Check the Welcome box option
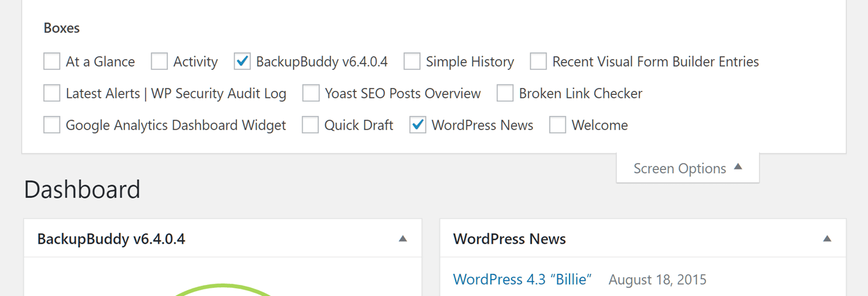Image resolution: width=868 pixels, height=296 pixels. 558,124
